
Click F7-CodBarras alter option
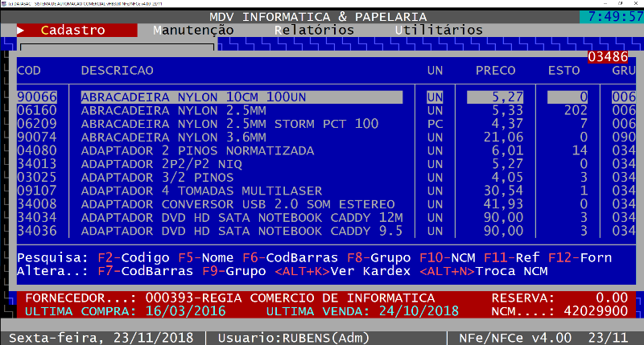tap(137, 272)
